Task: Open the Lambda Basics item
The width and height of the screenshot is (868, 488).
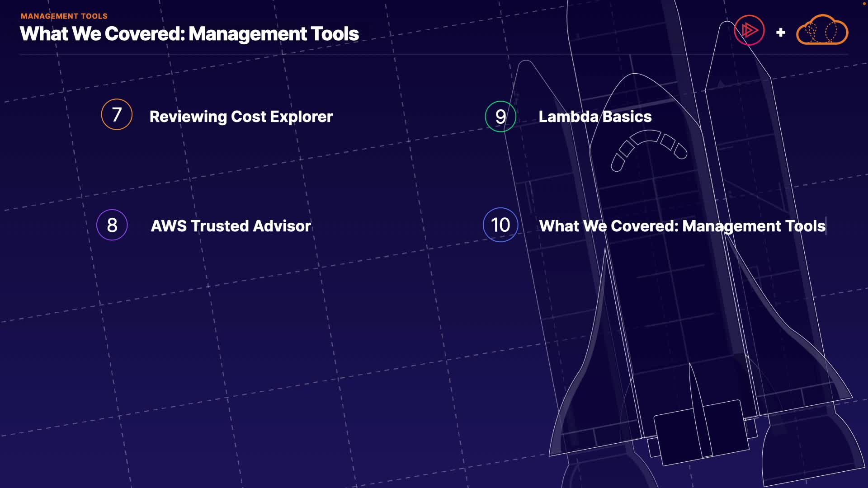Action: pos(595,117)
